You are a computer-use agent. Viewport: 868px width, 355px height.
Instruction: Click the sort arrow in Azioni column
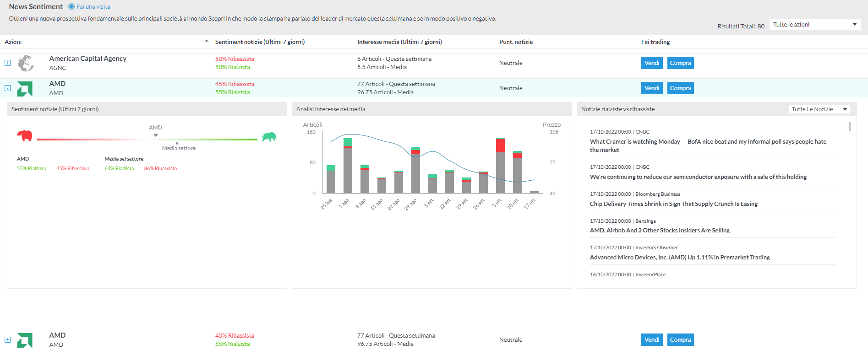click(207, 41)
